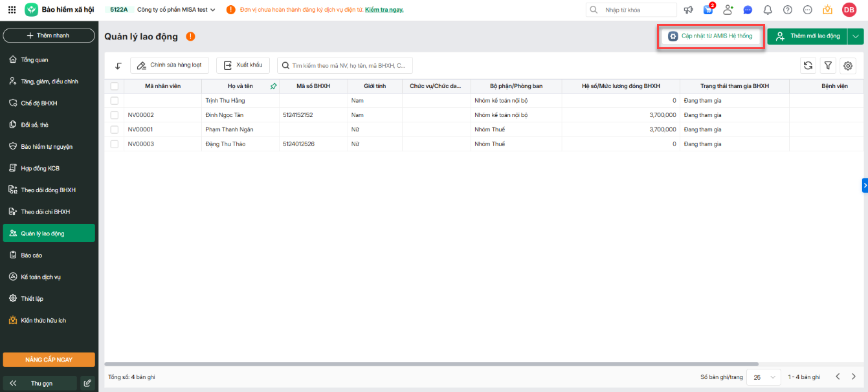The height and width of the screenshot is (392, 868).
Task: Click Cập nhật từ AMIS Hệ thống button
Action: coord(711,36)
